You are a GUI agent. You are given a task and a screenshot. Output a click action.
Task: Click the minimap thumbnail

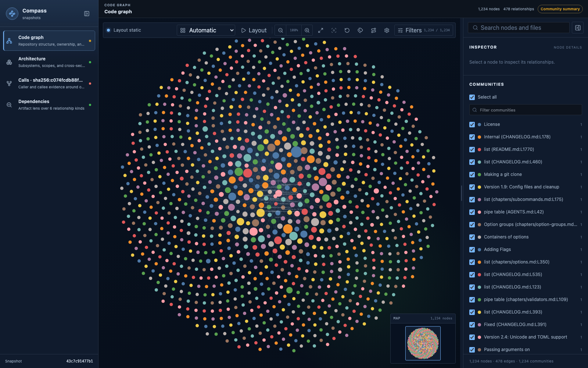point(423,343)
